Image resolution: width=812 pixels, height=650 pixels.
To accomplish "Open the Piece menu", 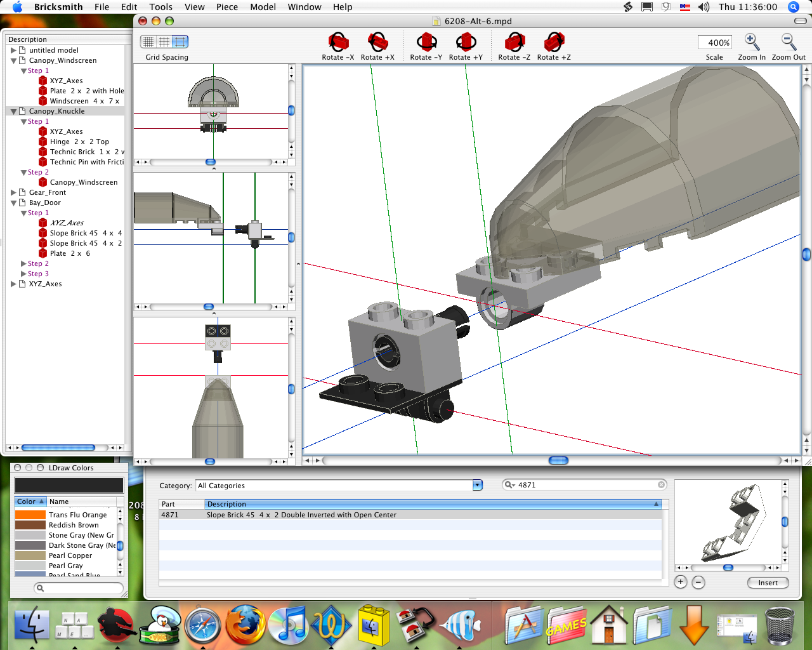I will 226,7.
